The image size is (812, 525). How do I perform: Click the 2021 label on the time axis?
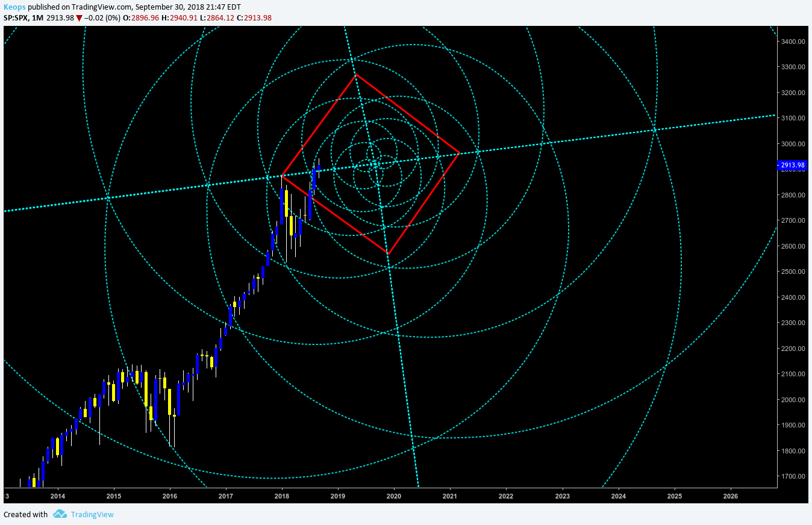pos(450,497)
